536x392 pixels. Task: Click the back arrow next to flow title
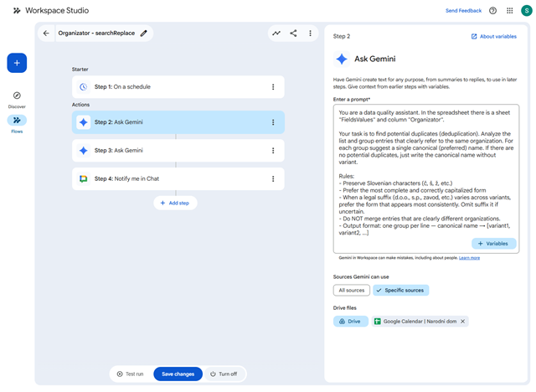pyautogui.click(x=46, y=34)
